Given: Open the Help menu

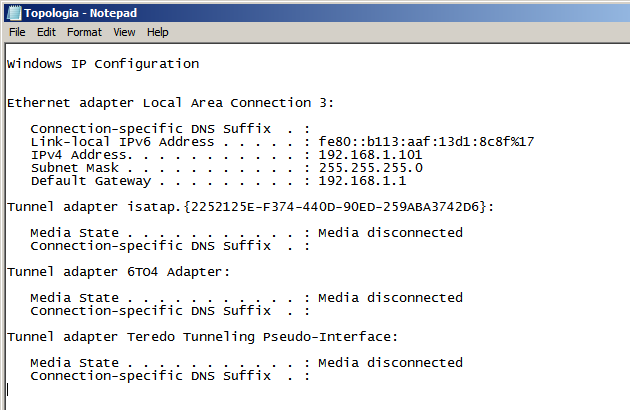Looking at the screenshot, I should pos(158,32).
